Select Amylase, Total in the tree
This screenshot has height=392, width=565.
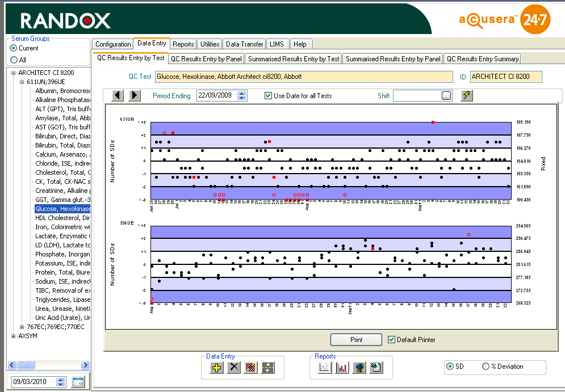(x=62, y=118)
